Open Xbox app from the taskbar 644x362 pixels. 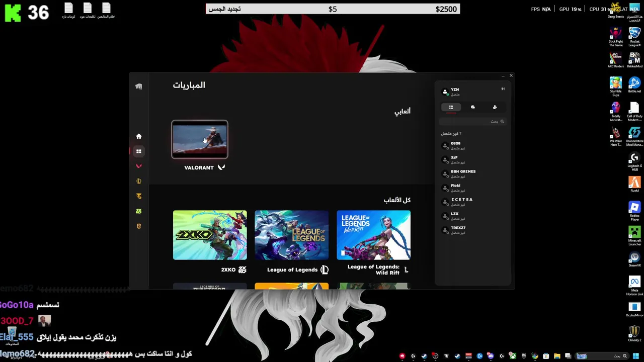[513, 356]
